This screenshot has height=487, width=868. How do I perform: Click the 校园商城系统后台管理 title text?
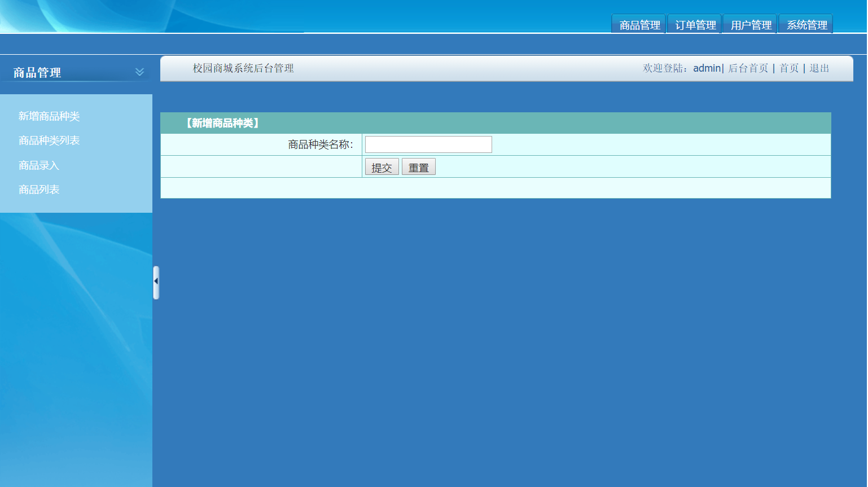point(243,68)
